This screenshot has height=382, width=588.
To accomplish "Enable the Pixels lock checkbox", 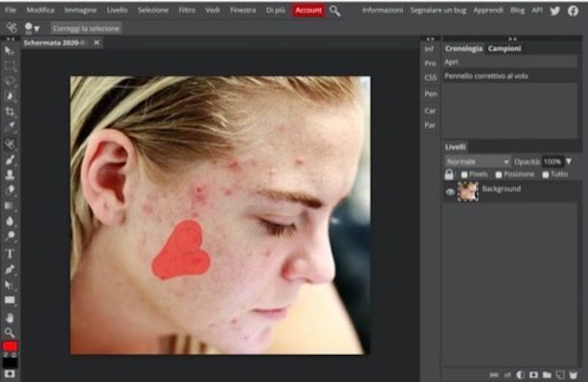I will point(465,175).
